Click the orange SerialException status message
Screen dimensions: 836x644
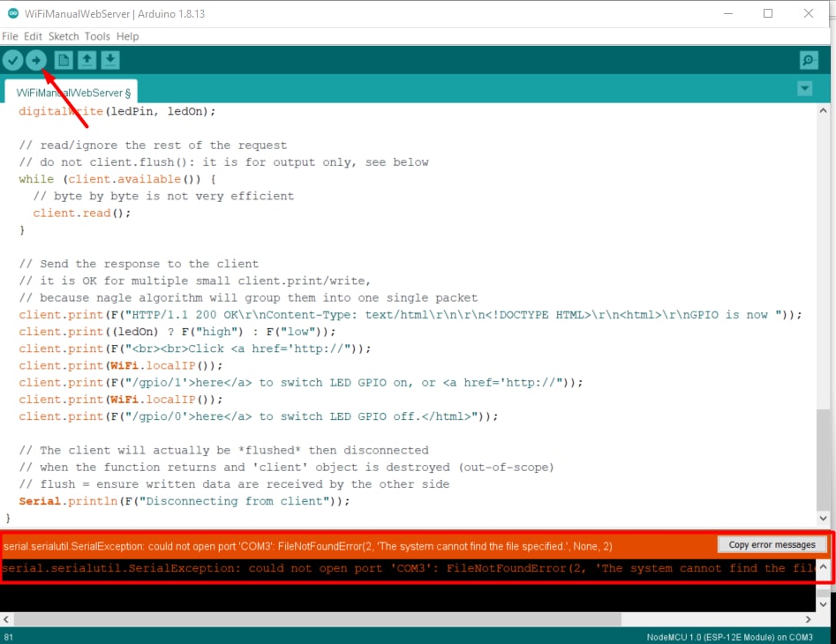(x=307, y=546)
